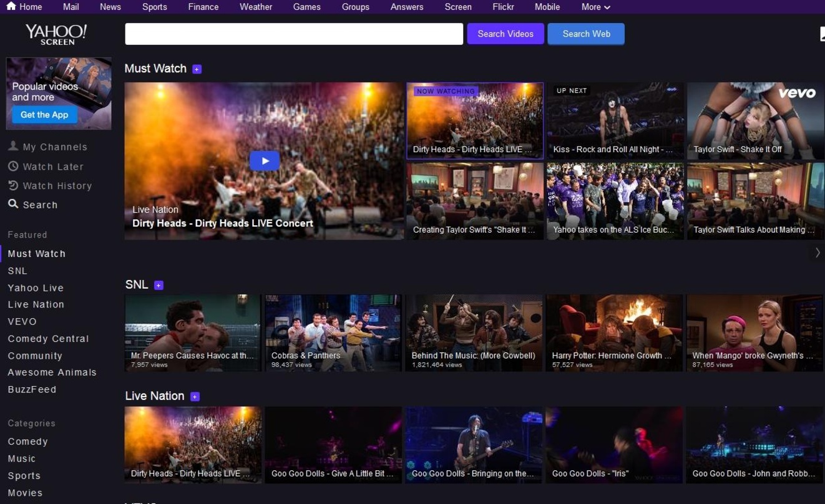Click the plus icon next to SNL

coord(159,285)
